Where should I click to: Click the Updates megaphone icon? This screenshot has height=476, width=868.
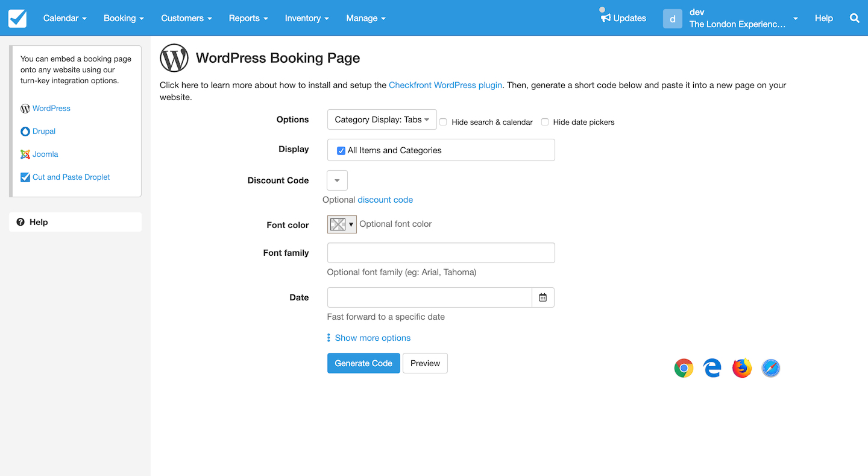tap(606, 18)
